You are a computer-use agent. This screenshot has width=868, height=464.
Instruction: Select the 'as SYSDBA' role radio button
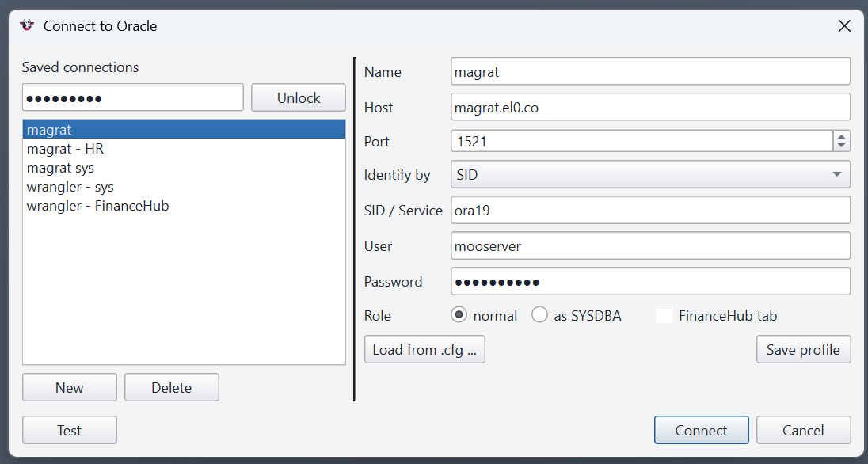tap(539, 315)
